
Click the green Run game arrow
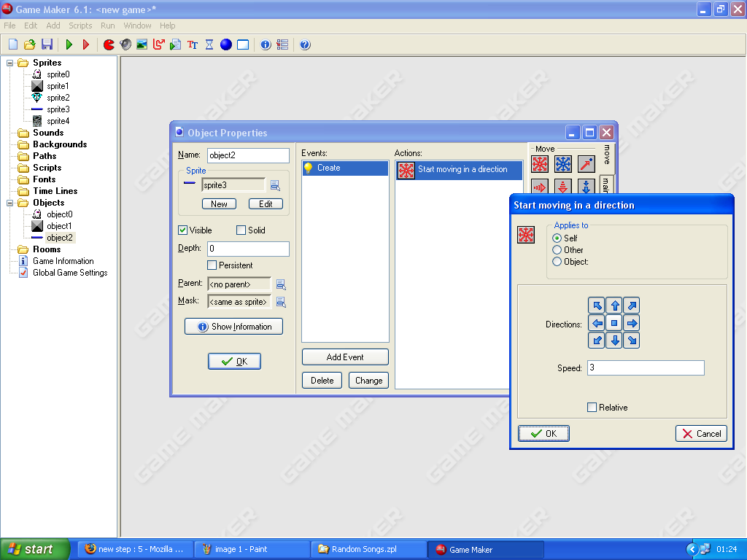point(69,44)
